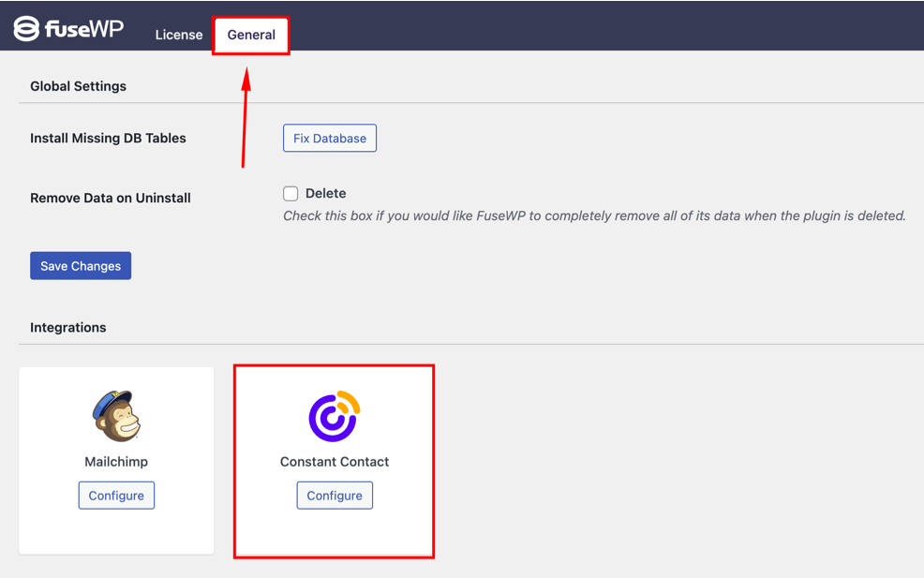Click the Mailchimp monkey logo
Image resolution: width=924 pixels, height=578 pixels.
click(x=117, y=416)
